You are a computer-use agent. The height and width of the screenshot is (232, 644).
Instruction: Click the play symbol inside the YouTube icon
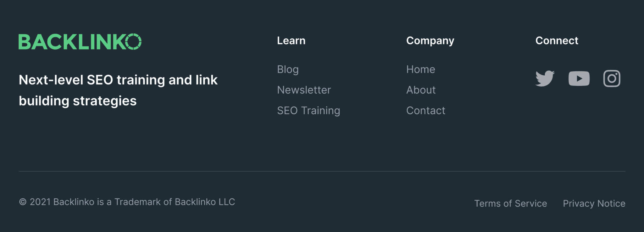pos(579,78)
